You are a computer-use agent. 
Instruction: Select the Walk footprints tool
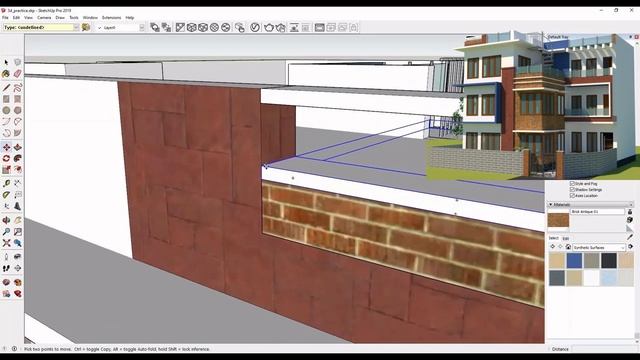pyautogui.click(x=6, y=269)
